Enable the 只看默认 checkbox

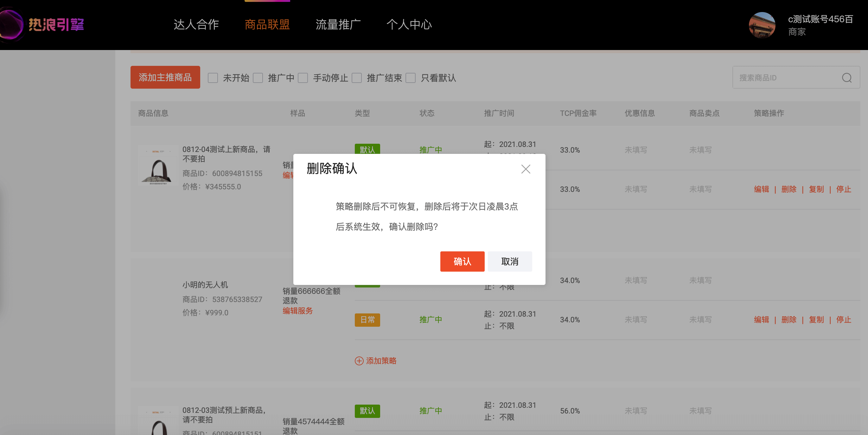click(x=411, y=78)
